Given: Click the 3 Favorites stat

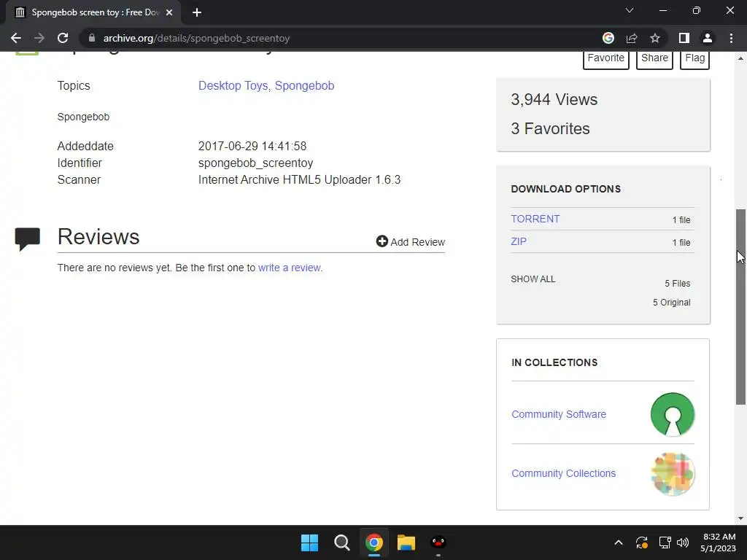Looking at the screenshot, I should pyautogui.click(x=550, y=128).
